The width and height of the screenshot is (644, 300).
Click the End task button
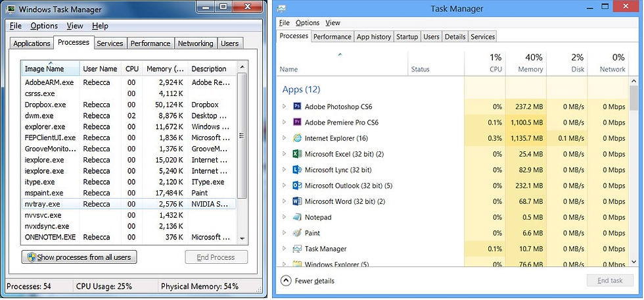610,281
